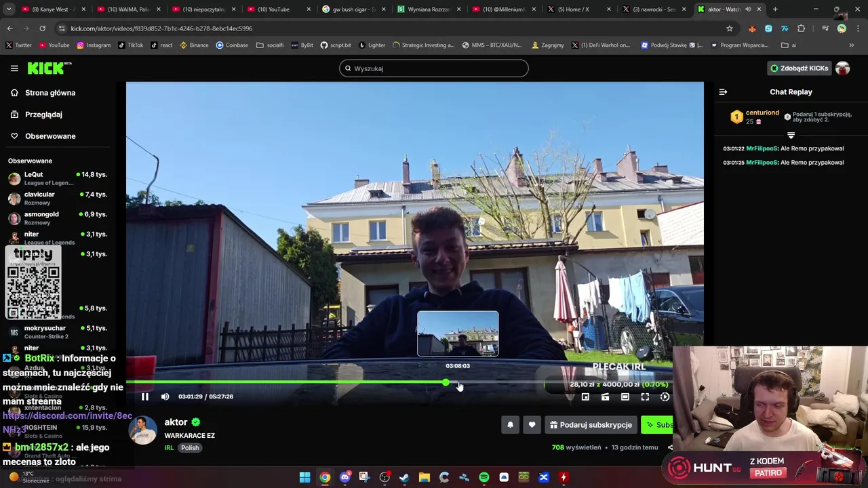The image size is (868, 488).
Task: Mute the aktor tab audio icon
Action: pos(748,9)
